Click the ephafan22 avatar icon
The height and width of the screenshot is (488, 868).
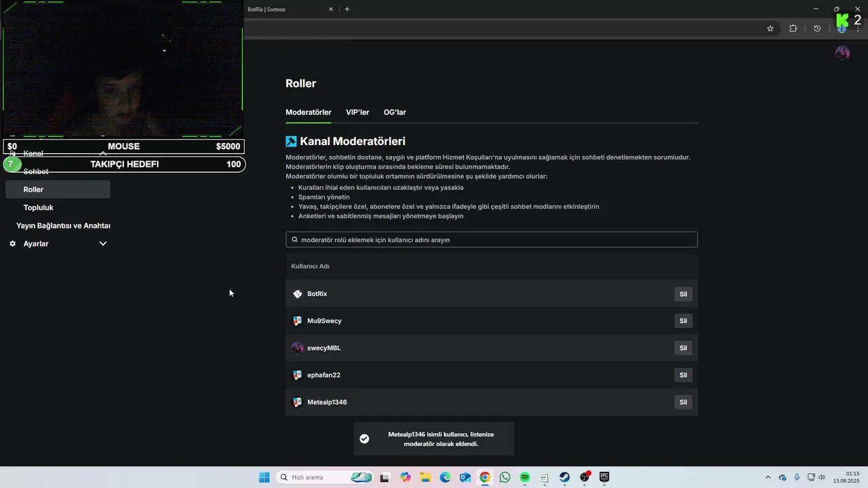tap(297, 375)
